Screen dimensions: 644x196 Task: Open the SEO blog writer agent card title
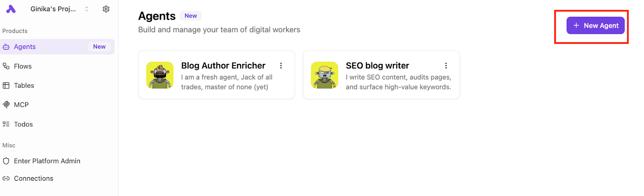click(x=377, y=65)
